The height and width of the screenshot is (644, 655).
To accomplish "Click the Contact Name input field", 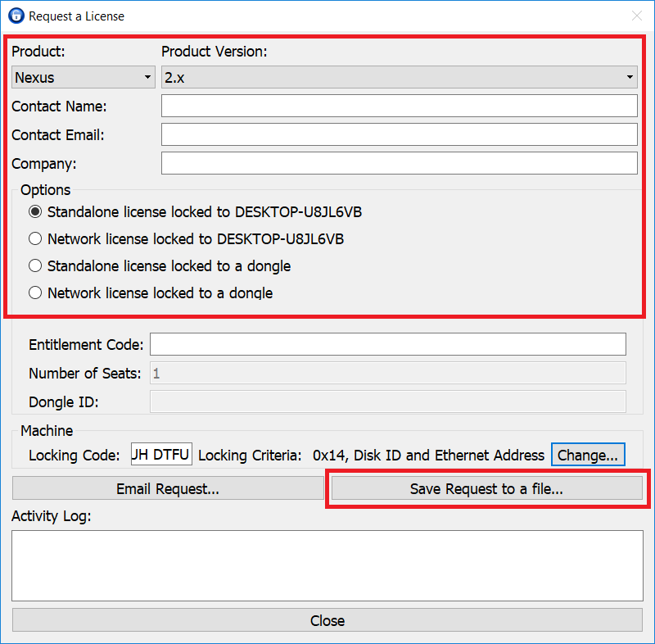I will (399, 106).
